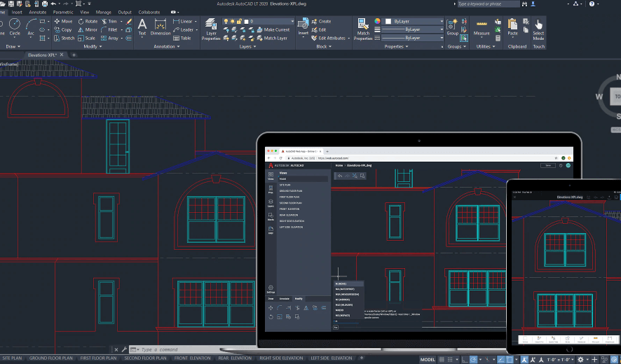Viewport: 621px width, 364px height.
Task: Toggle the grid display in status bar
Action: [x=442, y=360]
